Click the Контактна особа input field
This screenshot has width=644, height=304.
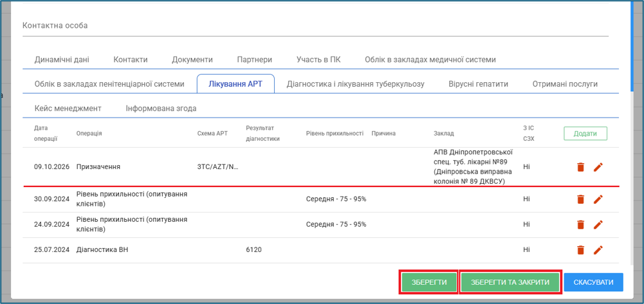[x=315, y=26]
